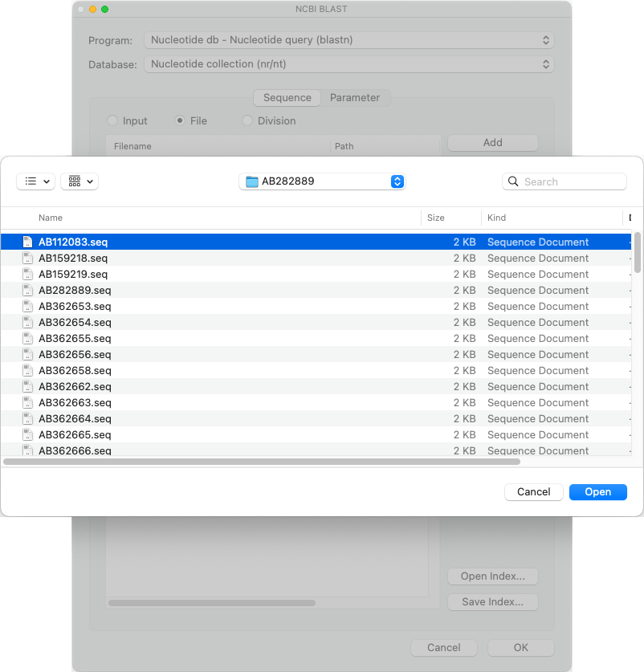The image size is (644, 672).
Task: Click the file icon for AB362658.seq
Action: coord(27,370)
